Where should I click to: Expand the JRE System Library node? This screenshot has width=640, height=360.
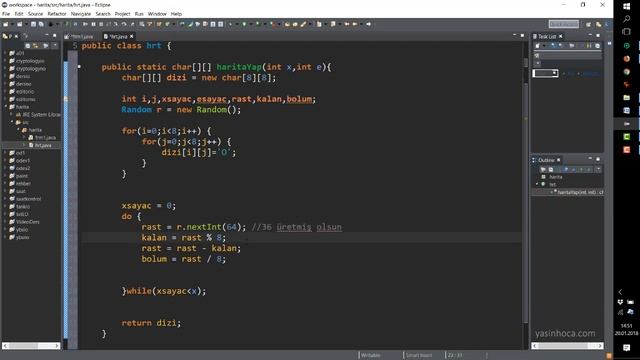(11, 115)
